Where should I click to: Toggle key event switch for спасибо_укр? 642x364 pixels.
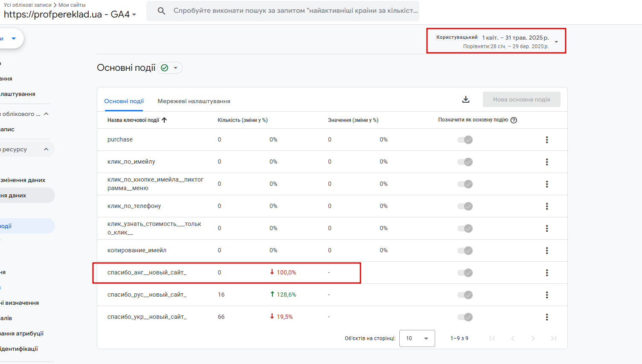465,317
